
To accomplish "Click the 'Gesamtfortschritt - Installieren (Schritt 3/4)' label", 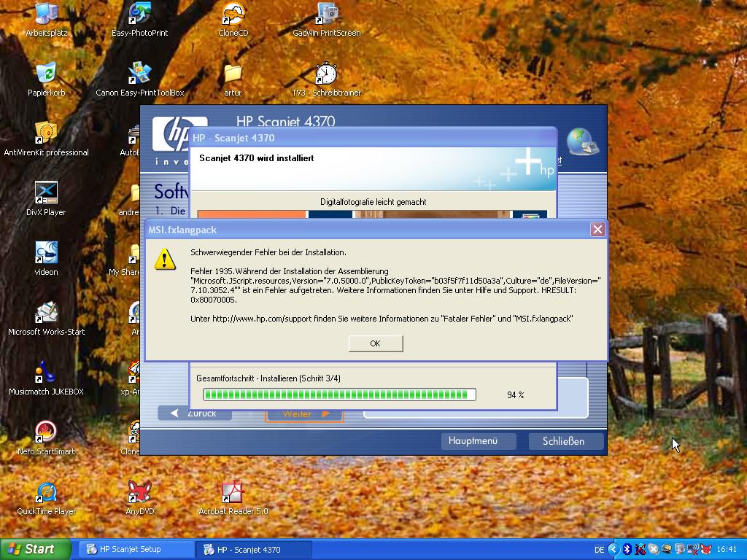I will (x=268, y=378).
